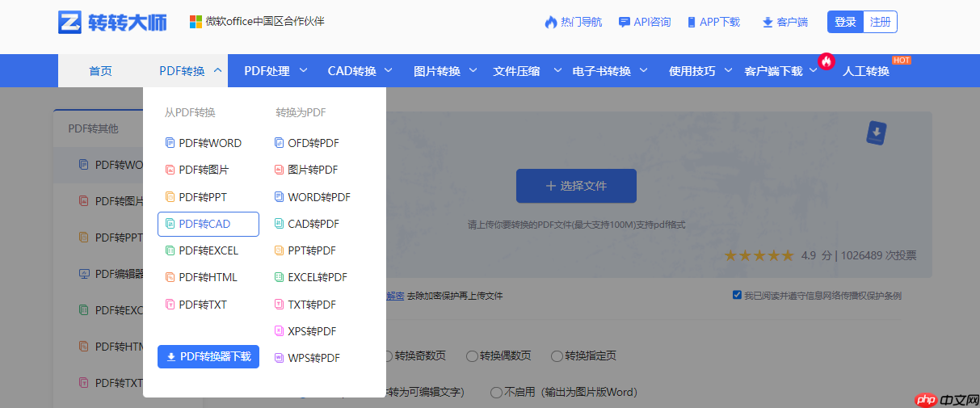Select the 转换指定页 radio button
Screen dimensions: 980x408
click(557, 356)
